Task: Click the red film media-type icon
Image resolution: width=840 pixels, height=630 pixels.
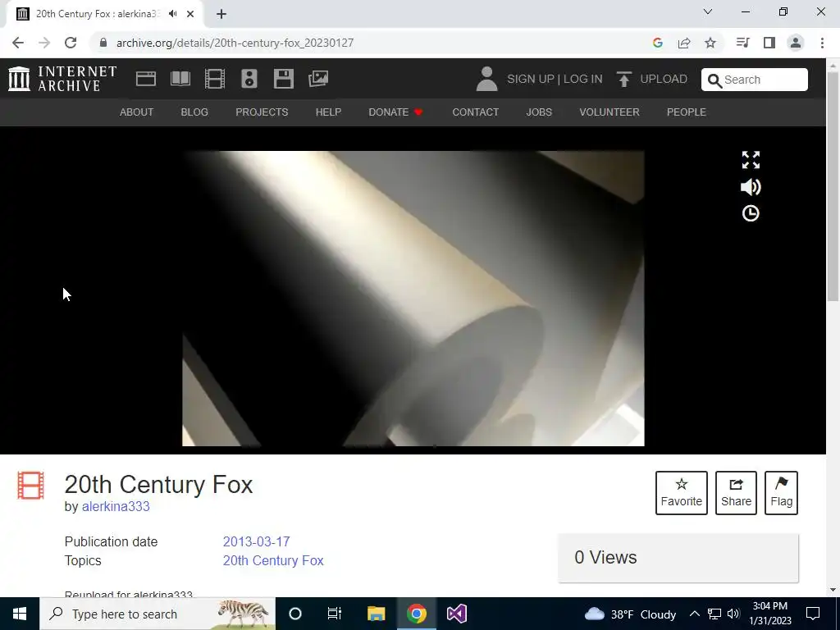Action: [30, 485]
